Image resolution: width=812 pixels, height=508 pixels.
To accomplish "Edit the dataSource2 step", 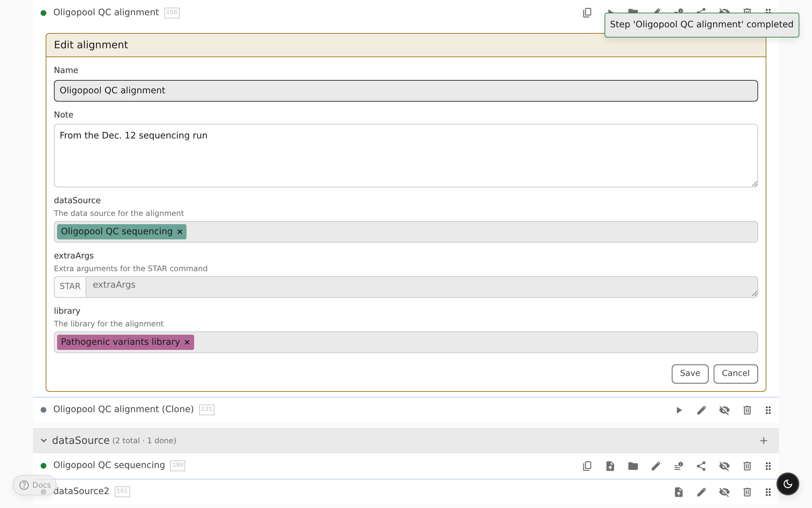I will tap(702, 492).
